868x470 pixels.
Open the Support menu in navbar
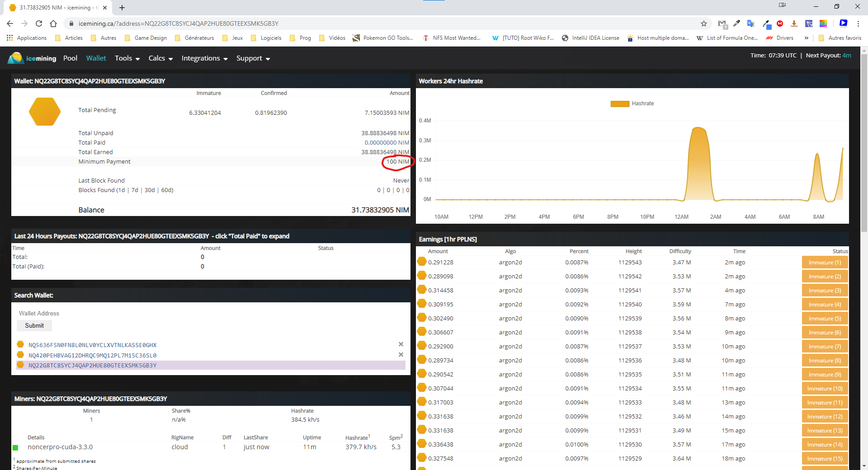pyautogui.click(x=253, y=58)
